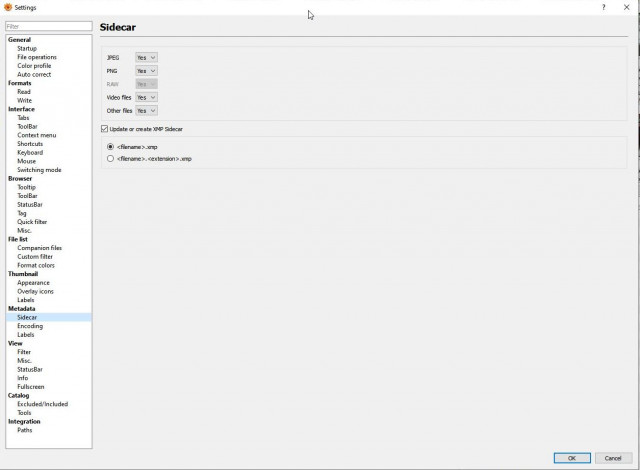Select the Interface category
640x470 pixels.
click(x=21, y=109)
